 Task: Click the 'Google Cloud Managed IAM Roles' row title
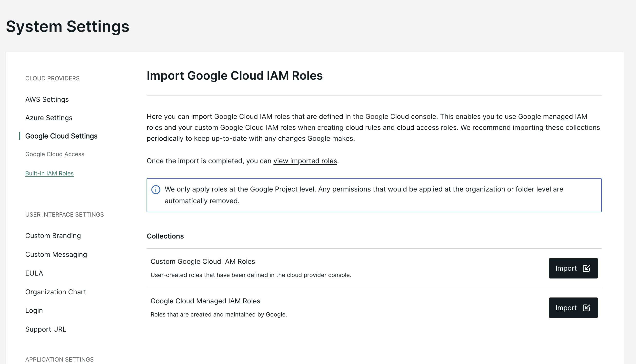point(205,301)
